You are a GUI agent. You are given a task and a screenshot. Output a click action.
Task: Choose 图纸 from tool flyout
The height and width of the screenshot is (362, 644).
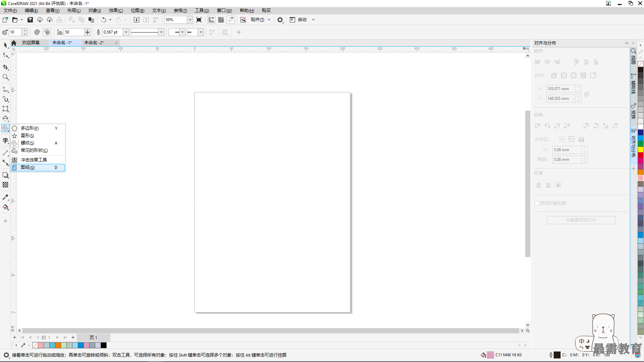click(38, 167)
